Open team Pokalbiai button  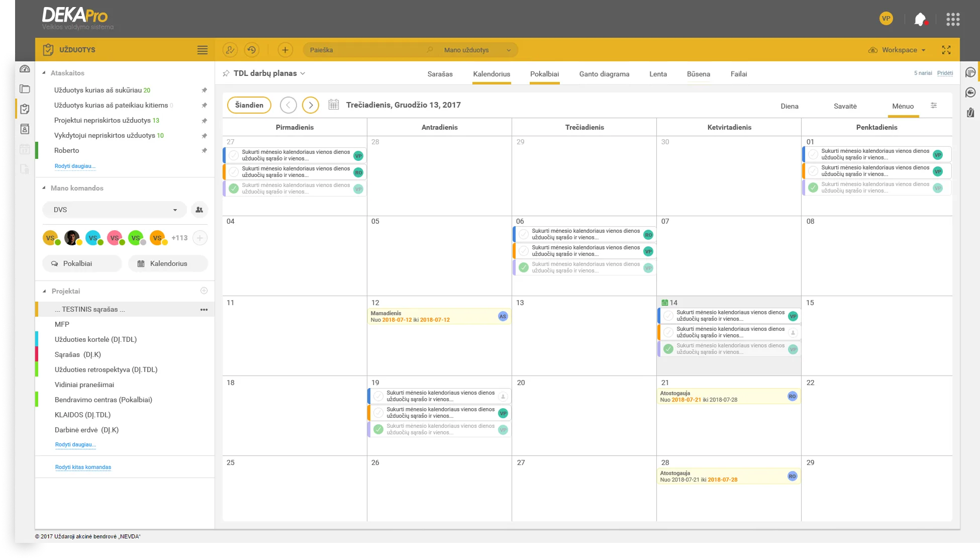[x=82, y=263]
